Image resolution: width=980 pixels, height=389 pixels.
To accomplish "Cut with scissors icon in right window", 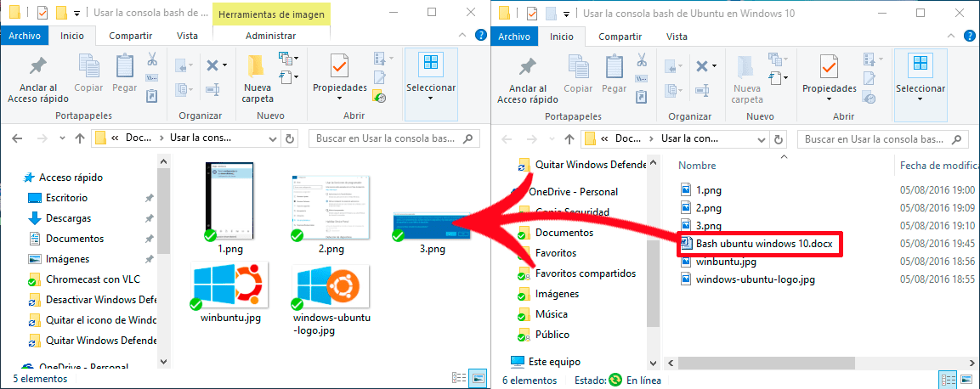I will tap(642, 59).
